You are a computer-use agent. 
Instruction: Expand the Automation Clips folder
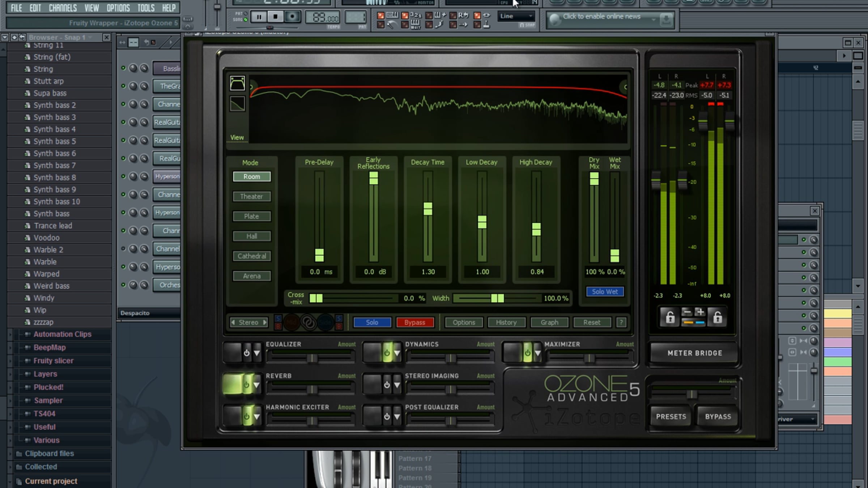[62, 334]
